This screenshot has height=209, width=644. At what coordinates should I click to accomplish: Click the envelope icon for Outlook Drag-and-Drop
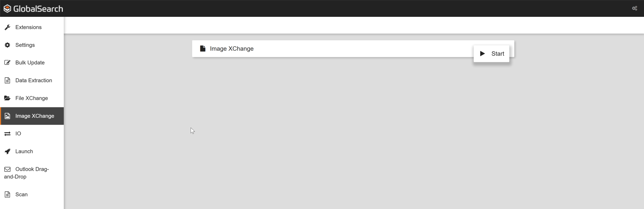click(x=7, y=169)
